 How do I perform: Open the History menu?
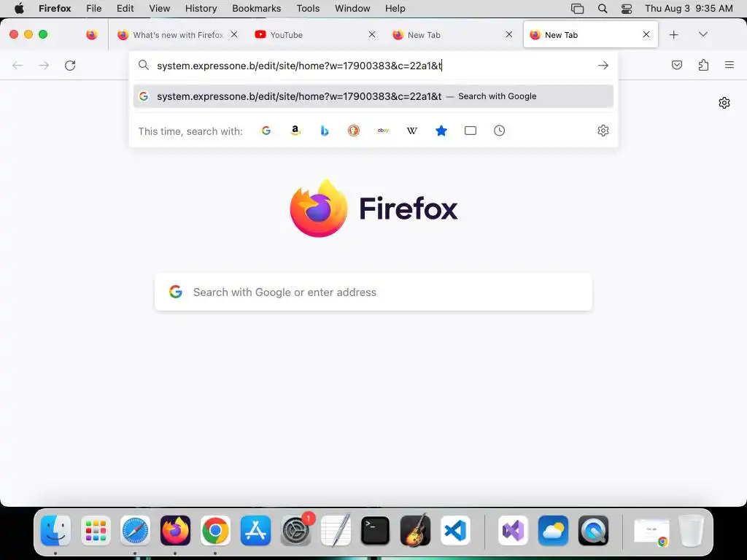pyautogui.click(x=201, y=9)
